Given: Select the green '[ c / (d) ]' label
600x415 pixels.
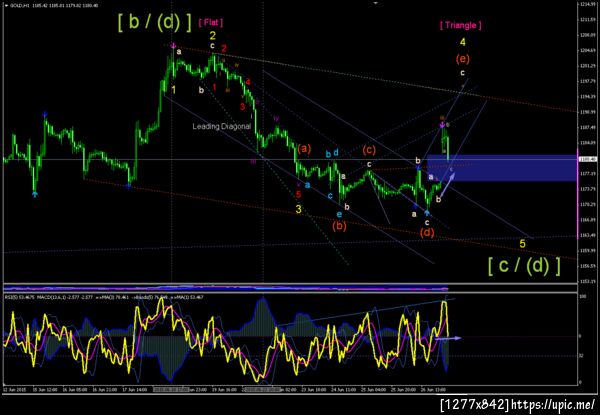Looking at the screenshot, I should pos(524,265).
